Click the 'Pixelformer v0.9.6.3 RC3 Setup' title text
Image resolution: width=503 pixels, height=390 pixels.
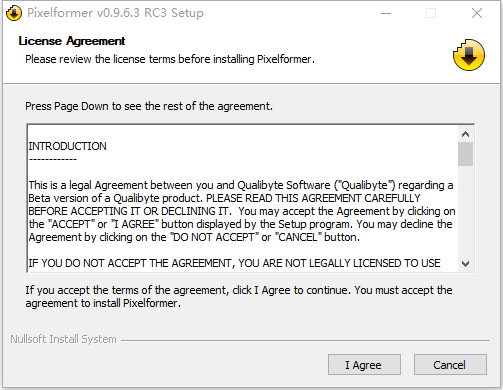click(x=115, y=13)
